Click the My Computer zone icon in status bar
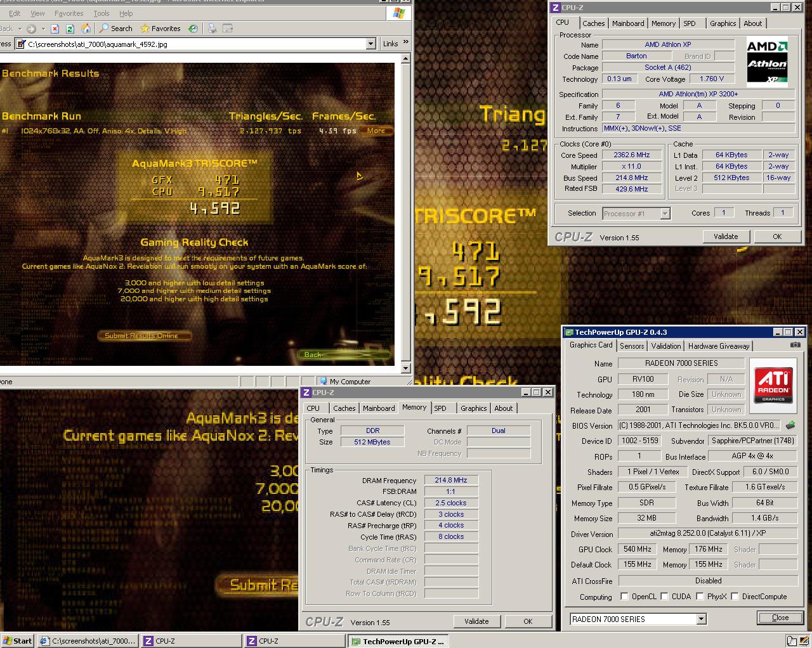The image size is (812, 648). (323, 382)
